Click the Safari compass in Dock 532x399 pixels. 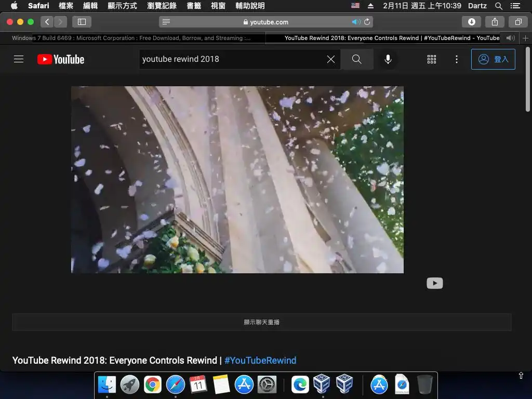click(176, 385)
